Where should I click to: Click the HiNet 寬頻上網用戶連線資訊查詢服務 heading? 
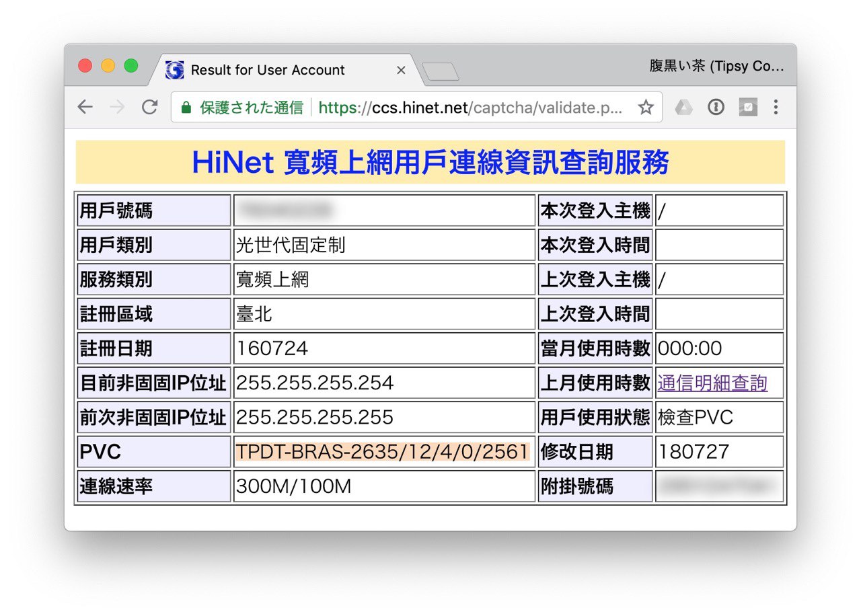point(430,162)
